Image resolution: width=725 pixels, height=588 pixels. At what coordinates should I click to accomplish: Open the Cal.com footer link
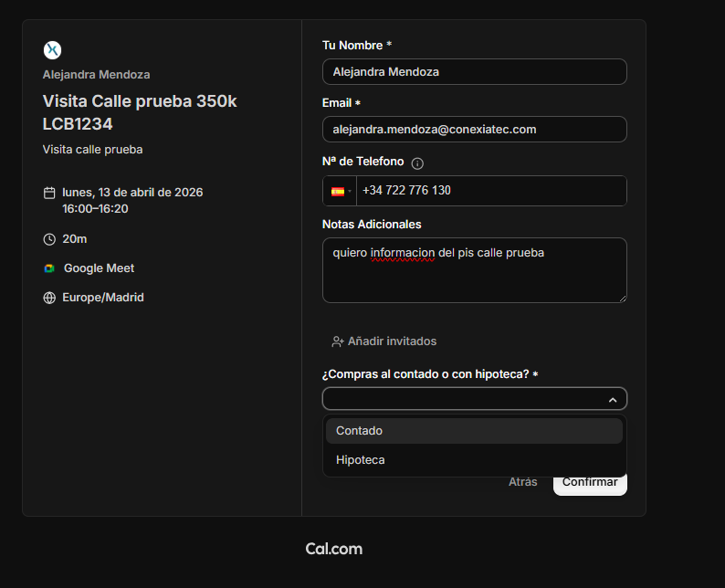[x=334, y=549]
